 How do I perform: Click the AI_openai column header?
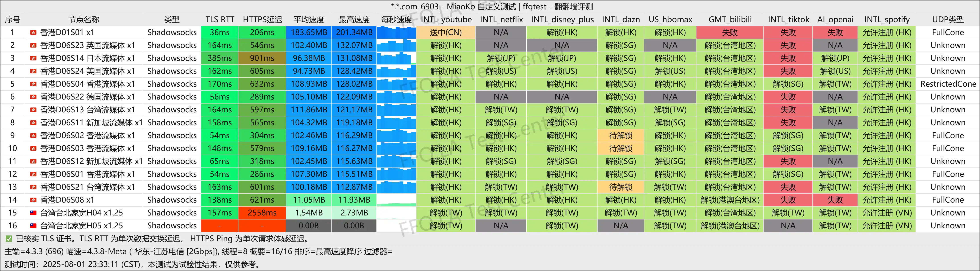pyautogui.click(x=835, y=19)
